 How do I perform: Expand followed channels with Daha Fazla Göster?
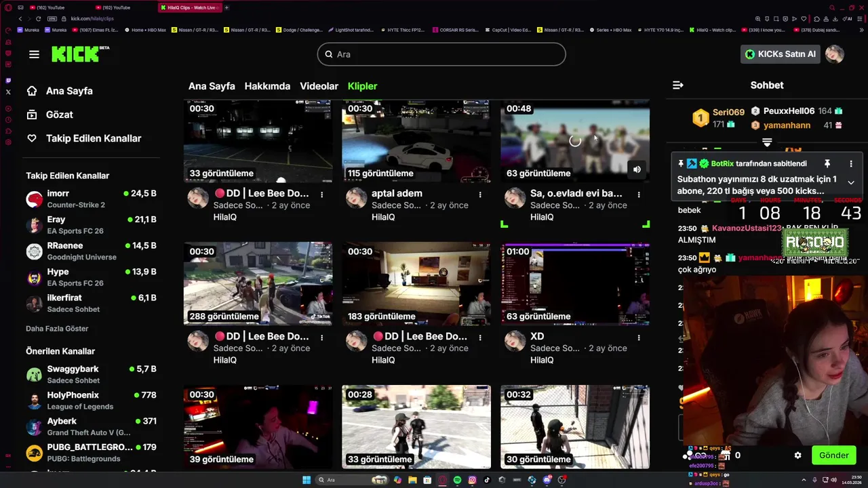57,329
